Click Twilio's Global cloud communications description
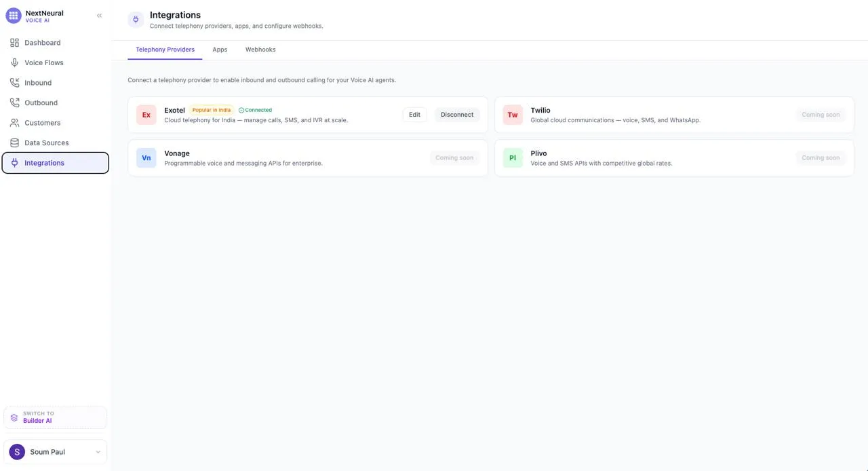This screenshot has height=471, width=868. pos(616,120)
